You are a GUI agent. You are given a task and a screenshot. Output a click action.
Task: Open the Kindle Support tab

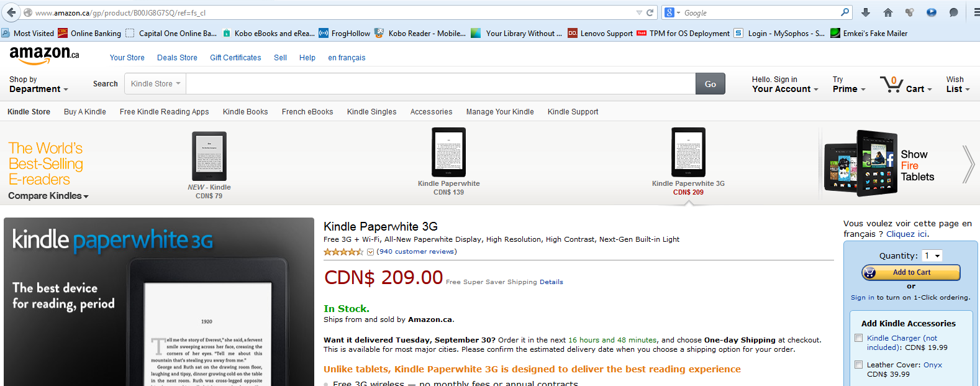point(573,112)
